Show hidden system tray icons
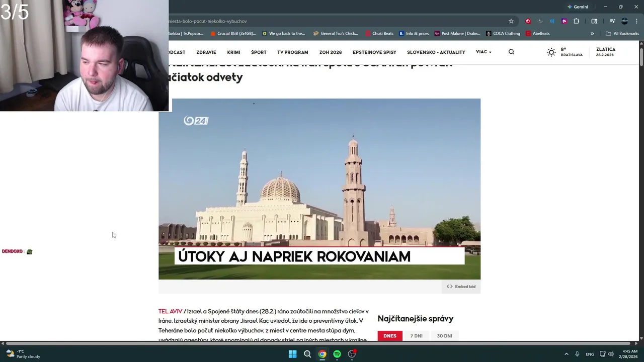Viewport: 644px width, 362px height. click(x=566, y=354)
